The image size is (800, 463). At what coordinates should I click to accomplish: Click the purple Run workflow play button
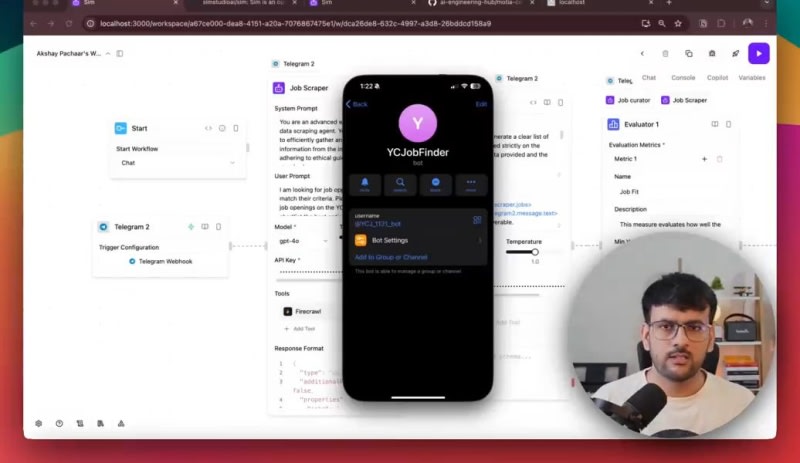tap(759, 53)
